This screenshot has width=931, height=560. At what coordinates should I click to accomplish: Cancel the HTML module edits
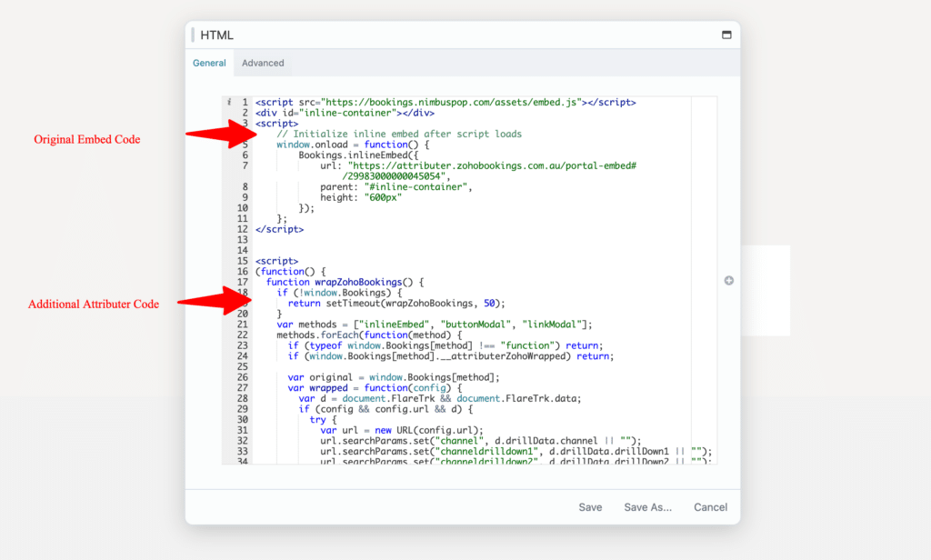point(710,507)
